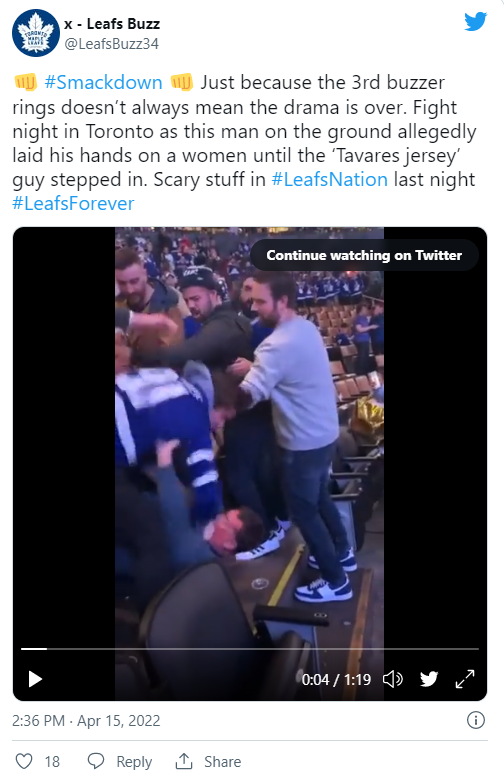Open the Leafs Buzz profile avatar
Screen dimensions: 504x781
point(36,33)
